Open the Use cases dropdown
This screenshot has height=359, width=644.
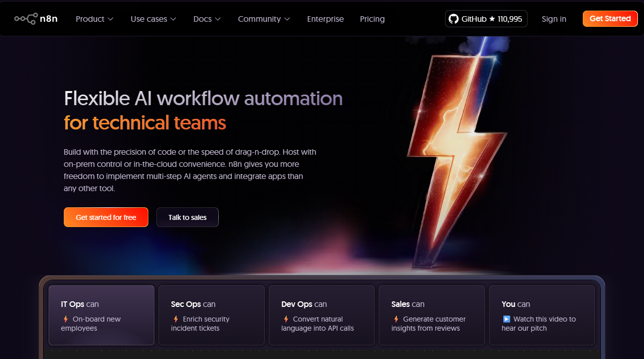(x=153, y=19)
